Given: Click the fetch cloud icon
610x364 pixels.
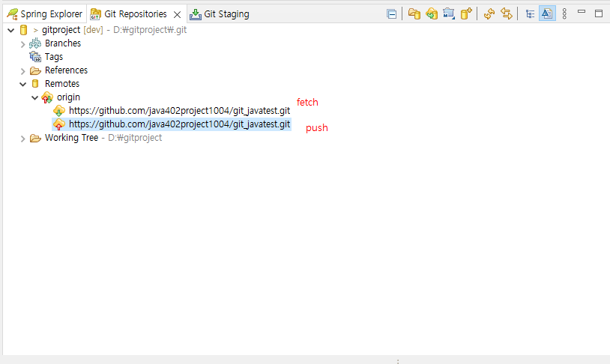Looking at the screenshot, I should (x=59, y=111).
